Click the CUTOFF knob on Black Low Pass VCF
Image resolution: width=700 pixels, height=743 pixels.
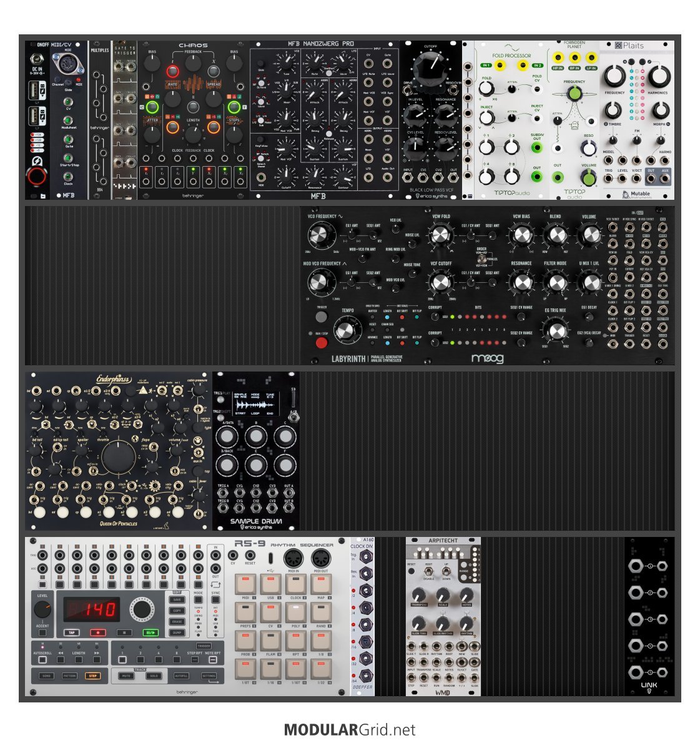click(x=430, y=68)
